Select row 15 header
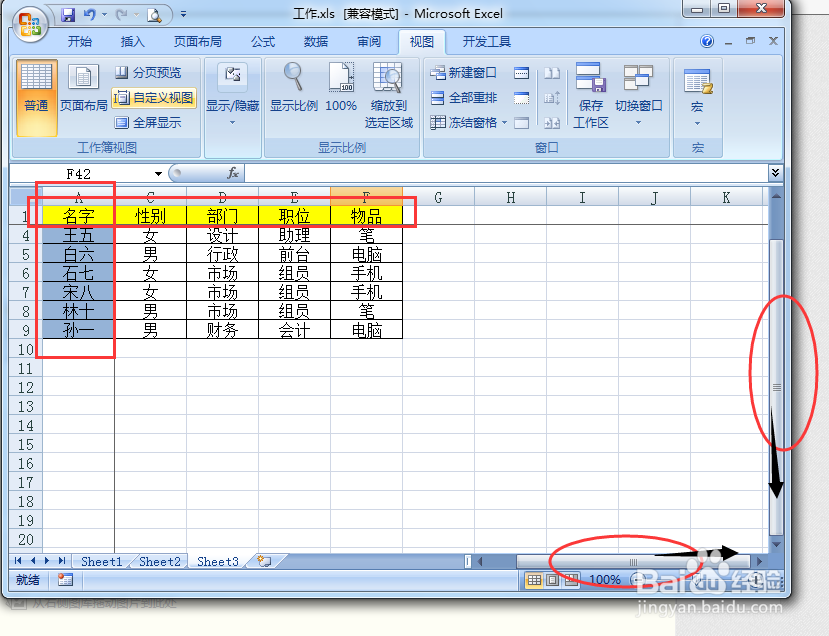 [x=25, y=445]
